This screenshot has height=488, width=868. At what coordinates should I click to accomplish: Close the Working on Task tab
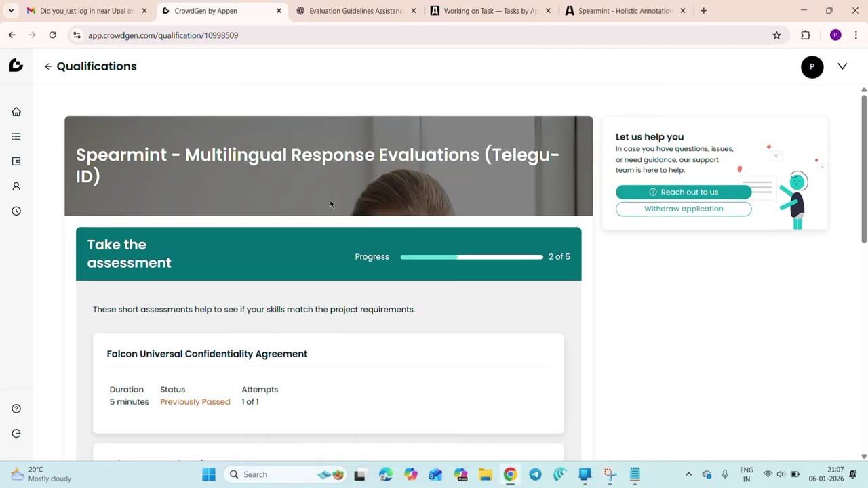[x=548, y=11]
